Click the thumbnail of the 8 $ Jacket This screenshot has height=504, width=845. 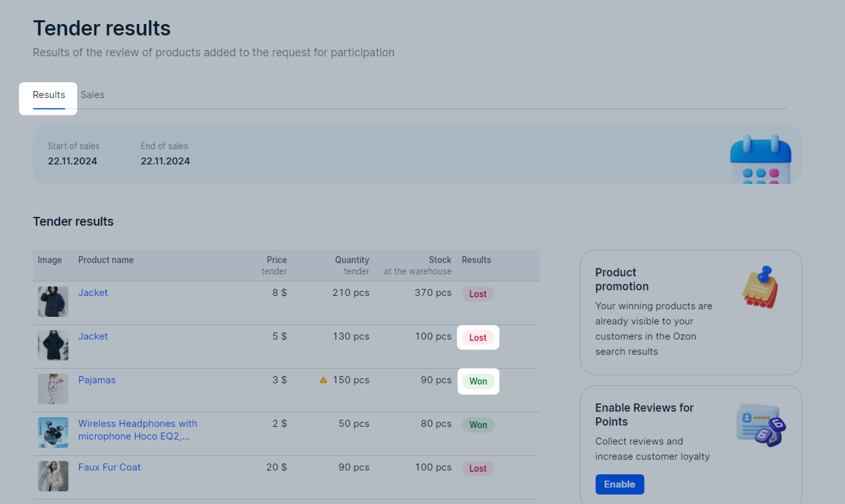53,302
